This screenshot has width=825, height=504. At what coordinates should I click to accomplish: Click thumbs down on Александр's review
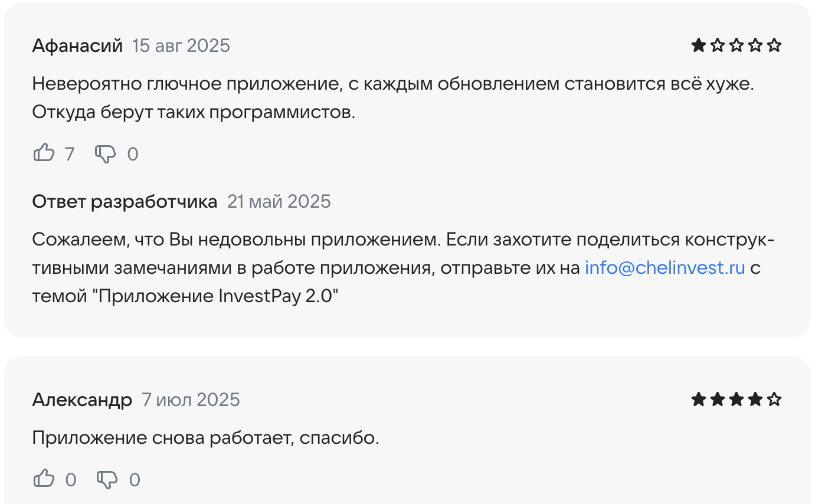tap(107, 479)
